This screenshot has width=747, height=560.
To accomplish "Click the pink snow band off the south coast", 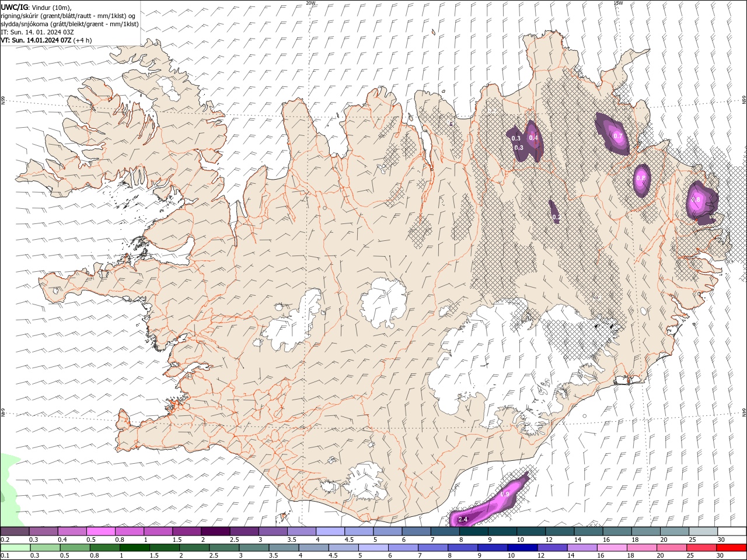I will pyautogui.click(x=489, y=502).
